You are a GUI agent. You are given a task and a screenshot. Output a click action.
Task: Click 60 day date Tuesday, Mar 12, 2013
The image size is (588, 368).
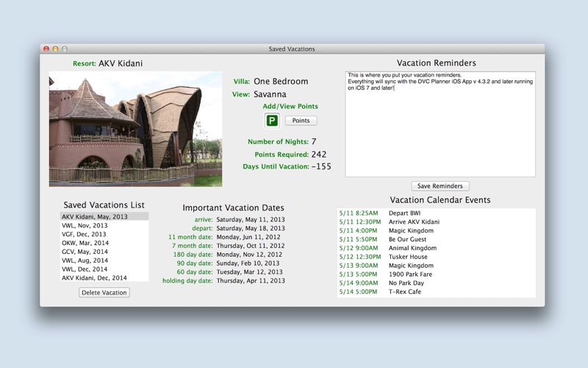point(249,272)
